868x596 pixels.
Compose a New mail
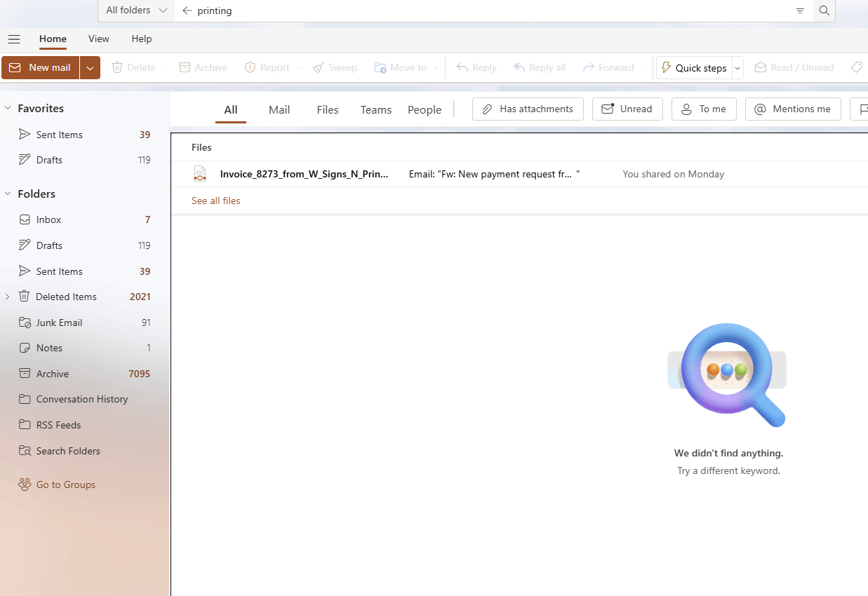tap(41, 68)
